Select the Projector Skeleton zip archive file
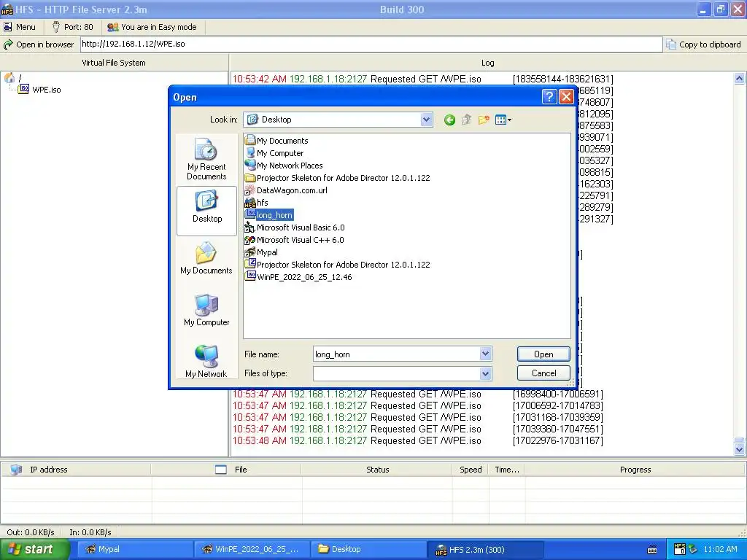 [x=337, y=264]
